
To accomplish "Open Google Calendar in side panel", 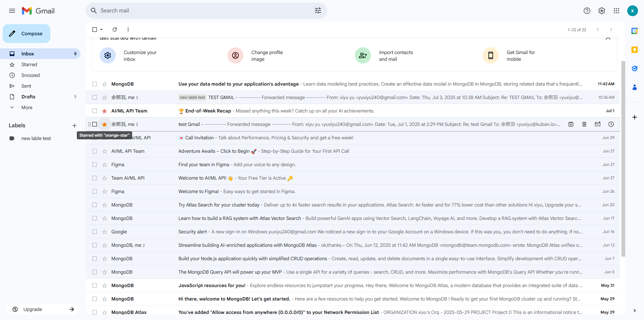I will coord(635,31).
